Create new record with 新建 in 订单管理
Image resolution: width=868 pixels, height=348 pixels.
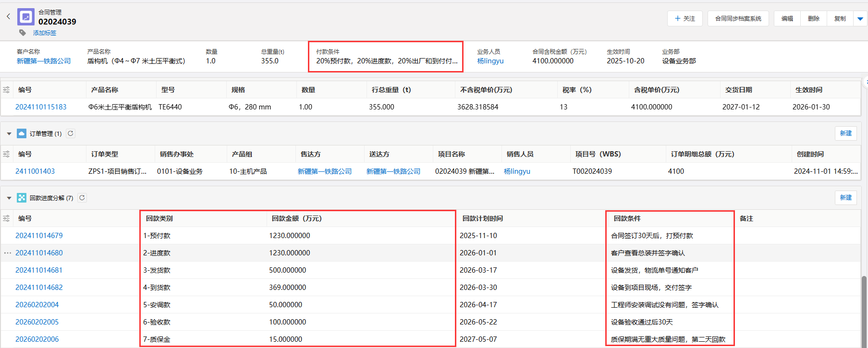click(845, 133)
